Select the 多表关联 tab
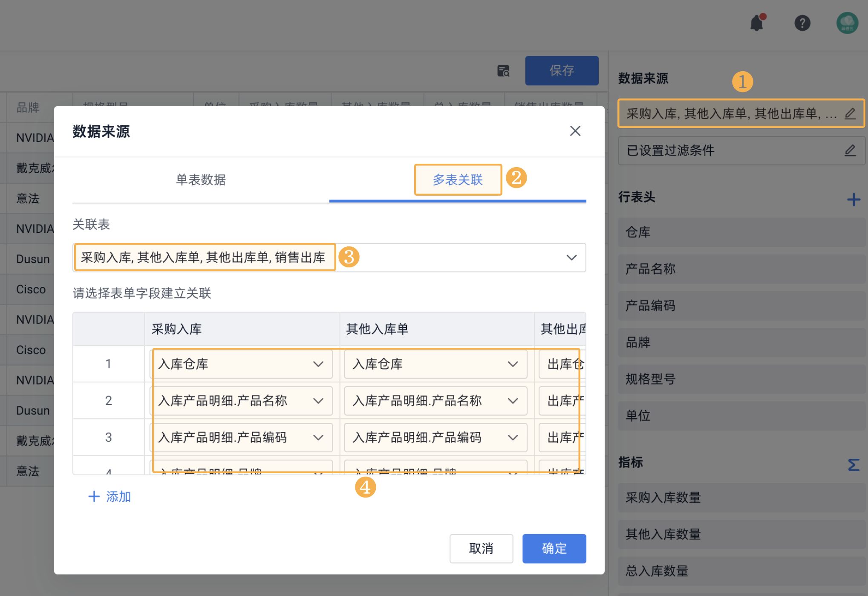Viewport: 868px width, 596px height. pos(458,180)
